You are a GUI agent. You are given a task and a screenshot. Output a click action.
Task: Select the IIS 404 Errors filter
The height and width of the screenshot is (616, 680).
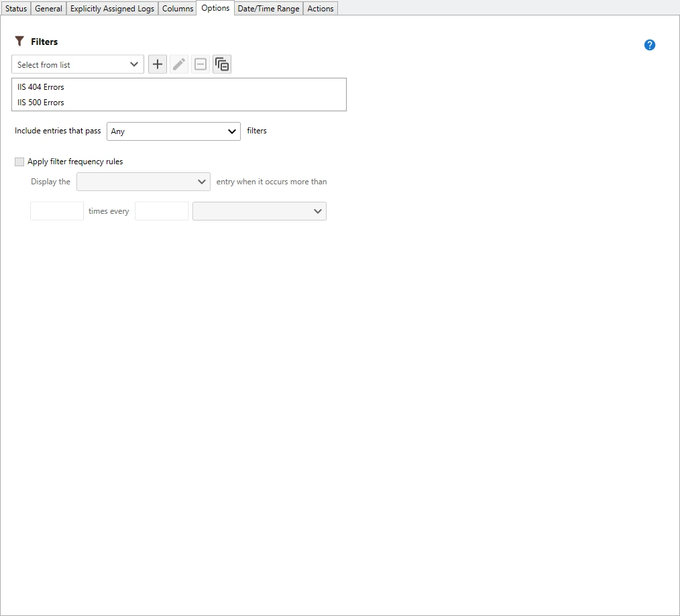(x=42, y=87)
